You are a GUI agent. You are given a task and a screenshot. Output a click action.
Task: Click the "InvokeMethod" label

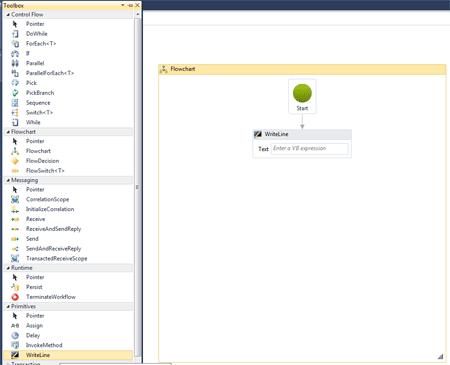pos(44,345)
